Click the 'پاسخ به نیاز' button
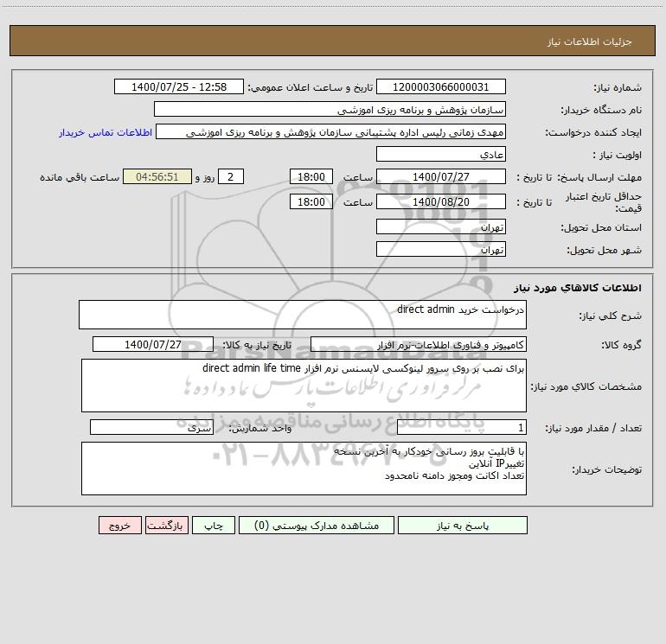The height and width of the screenshot is (644, 666). point(463,525)
